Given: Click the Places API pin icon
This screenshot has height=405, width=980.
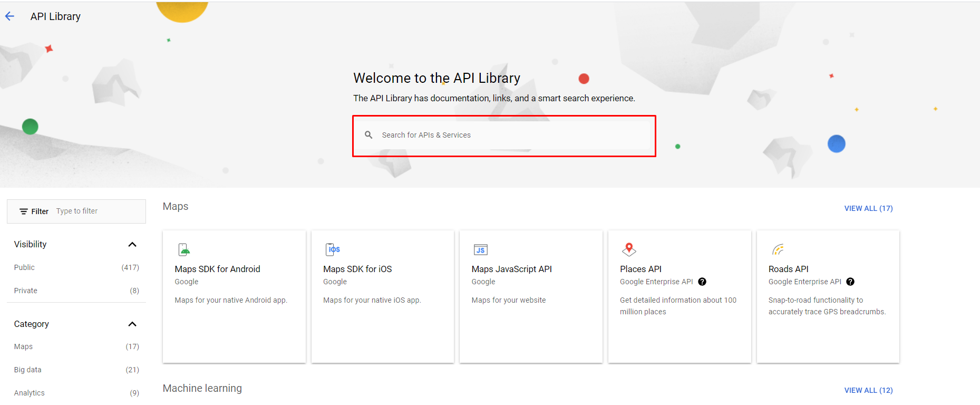Looking at the screenshot, I should tap(629, 249).
